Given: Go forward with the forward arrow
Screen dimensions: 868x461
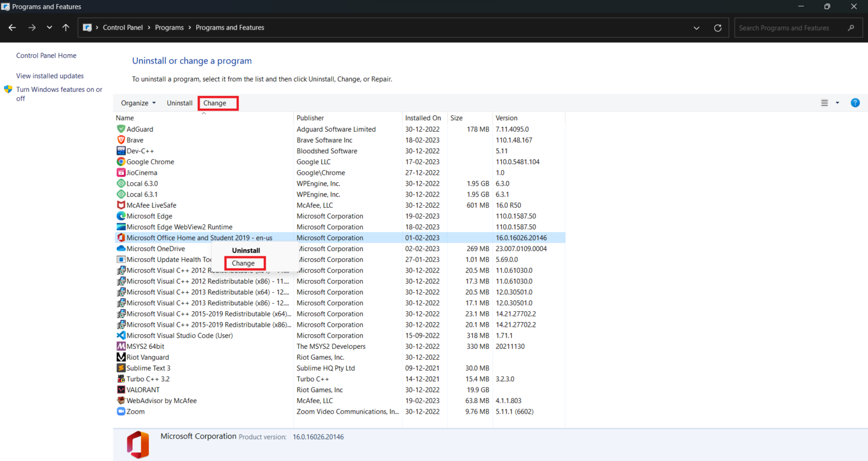Looking at the screenshot, I should point(32,28).
